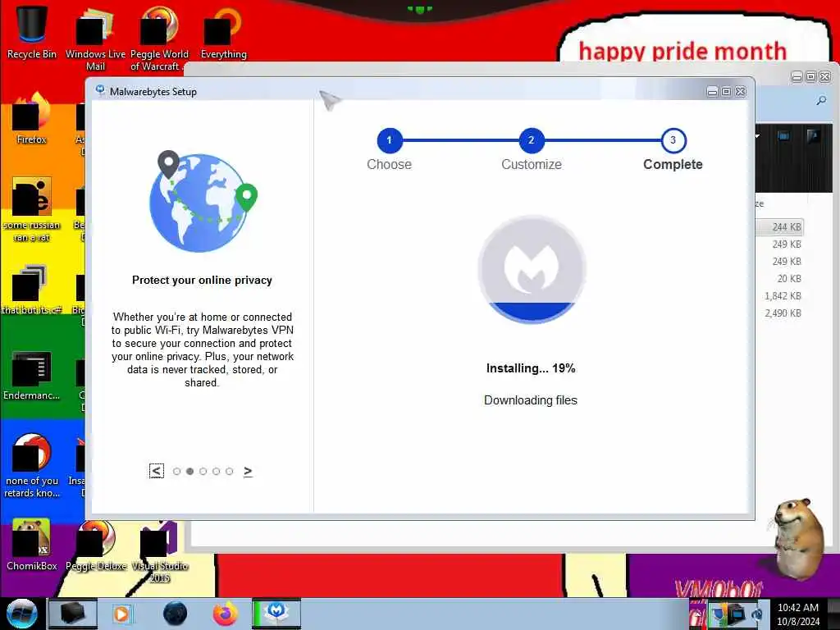Select the 244 KB row in the background window

779,227
